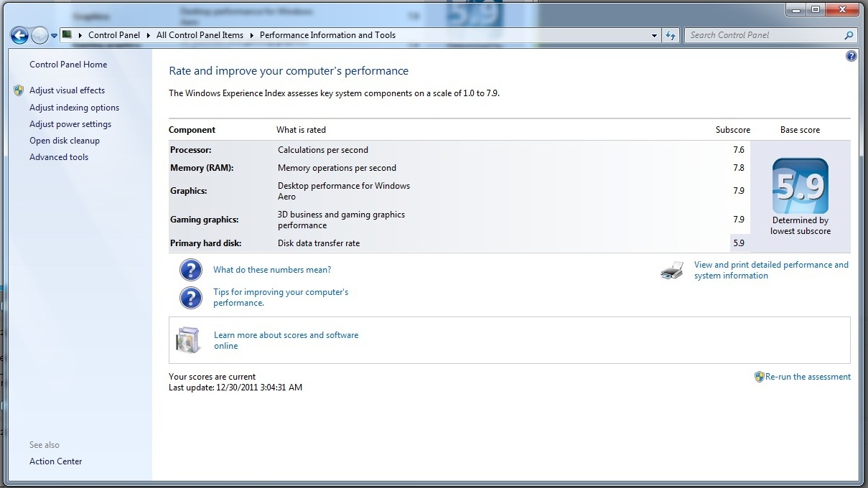Image resolution: width=868 pixels, height=488 pixels.
Task: Expand the arrow after All Control Panel Items
Action: click(252, 35)
